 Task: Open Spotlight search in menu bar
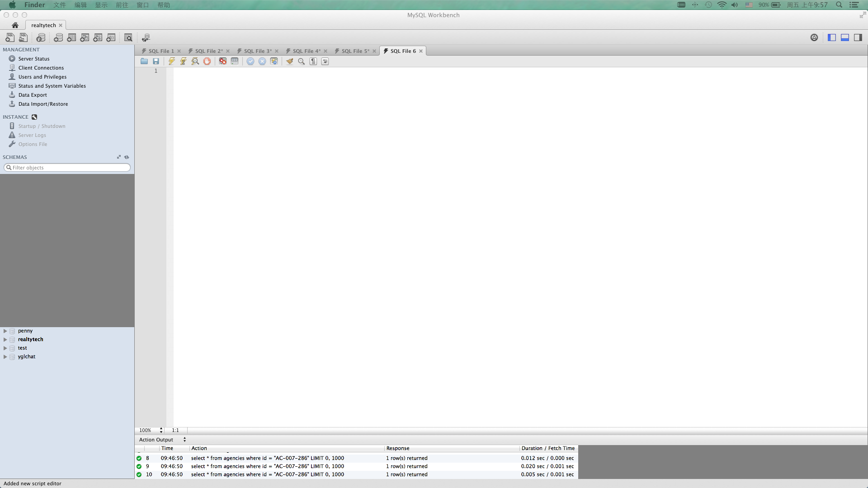click(839, 5)
